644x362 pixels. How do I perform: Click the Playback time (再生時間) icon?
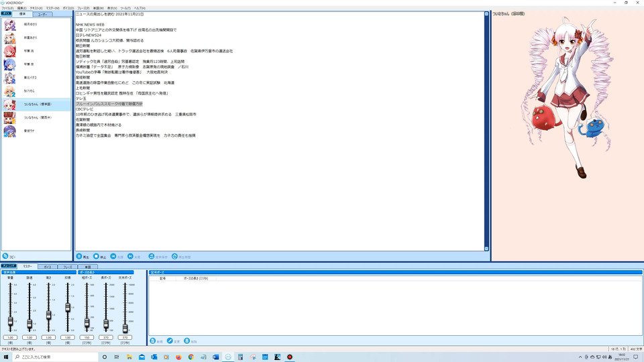pyautogui.click(x=174, y=256)
